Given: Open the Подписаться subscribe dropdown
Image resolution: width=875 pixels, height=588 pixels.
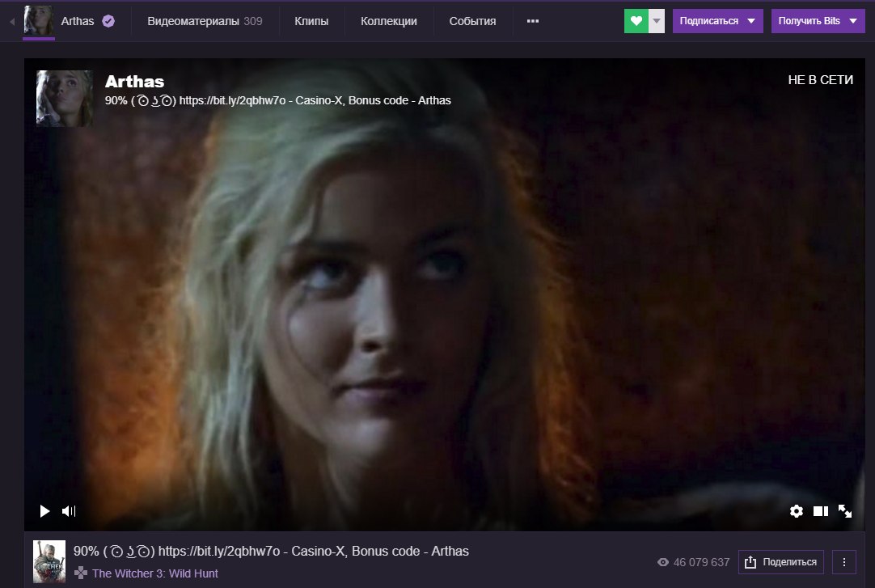Looking at the screenshot, I should coord(717,21).
